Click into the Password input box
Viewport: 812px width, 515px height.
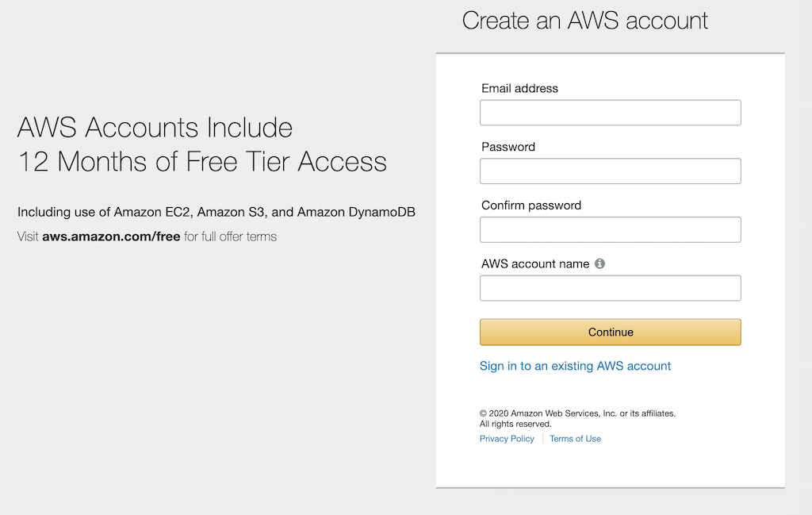pyautogui.click(x=610, y=171)
